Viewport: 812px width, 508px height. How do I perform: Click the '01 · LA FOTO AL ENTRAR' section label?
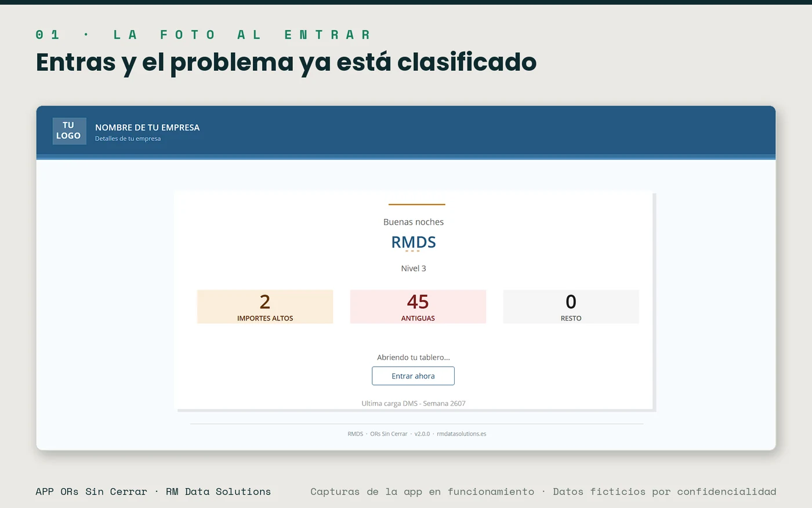click(x=203, y=35)
